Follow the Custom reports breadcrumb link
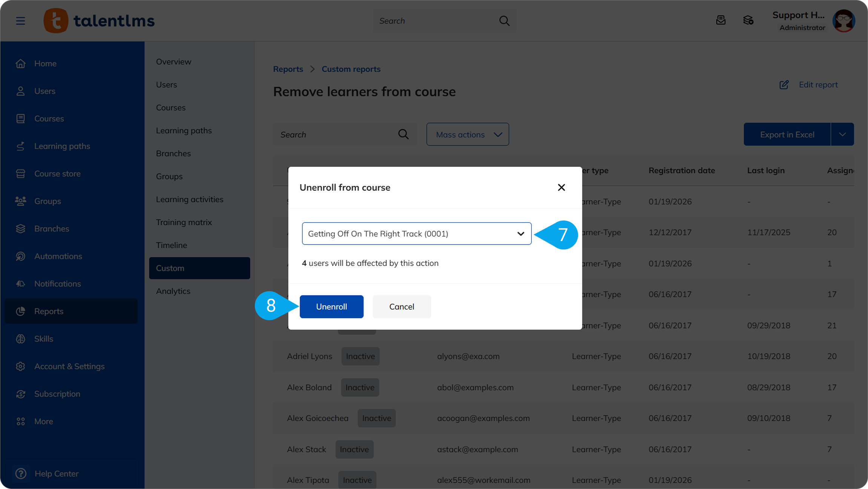The width and height of the screenshot is (868, 489). tap(351, 69)
